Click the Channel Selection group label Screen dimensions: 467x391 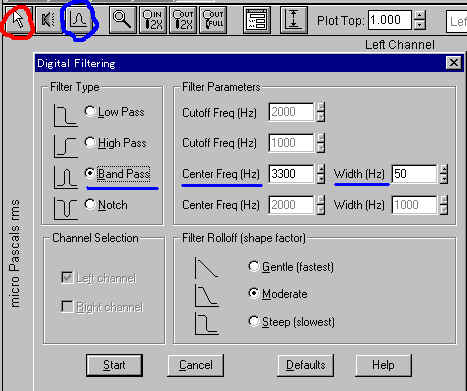pos(95,238)
